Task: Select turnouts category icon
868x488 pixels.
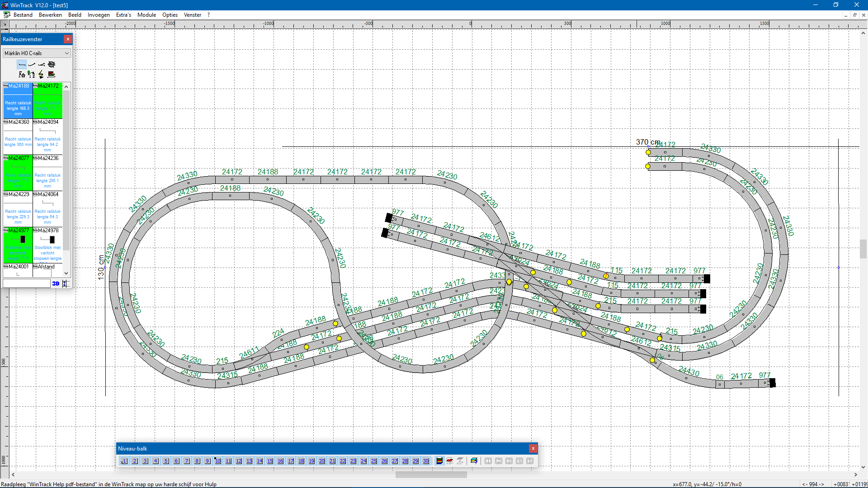Action: [42, 65]
